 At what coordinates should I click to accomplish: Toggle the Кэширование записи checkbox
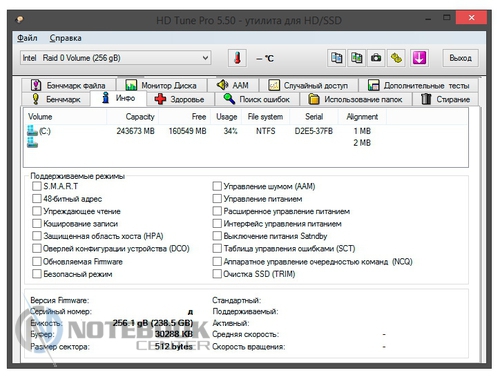click(37, 223)
